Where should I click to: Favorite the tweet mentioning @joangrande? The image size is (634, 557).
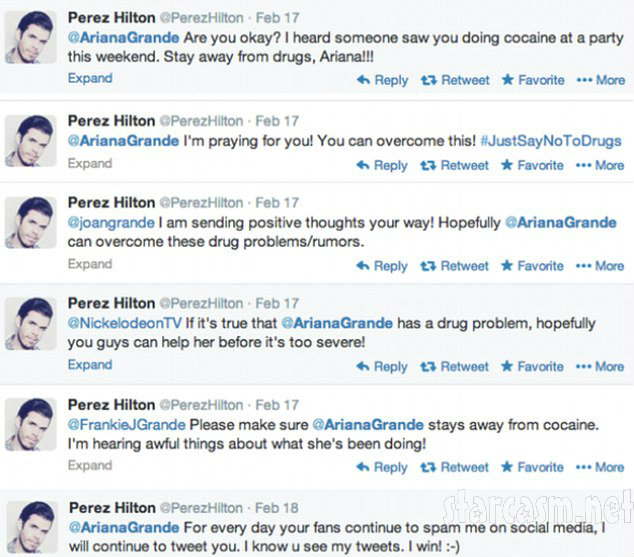(532, 266)
